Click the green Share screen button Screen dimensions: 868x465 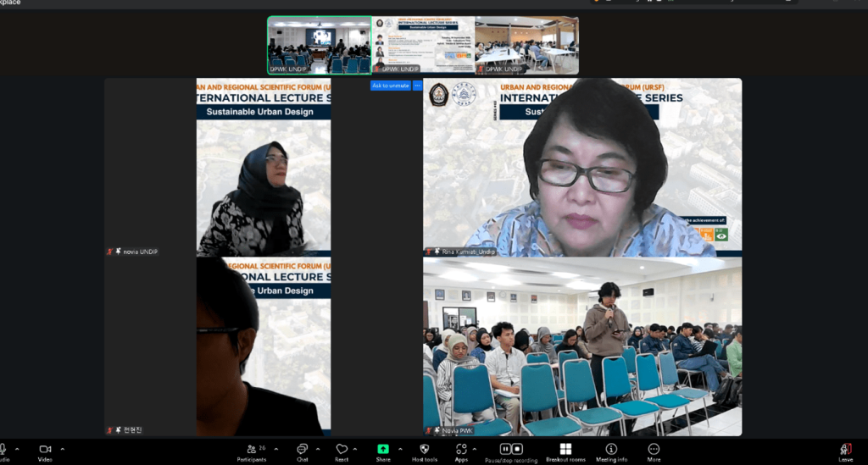tap(383, 450)
